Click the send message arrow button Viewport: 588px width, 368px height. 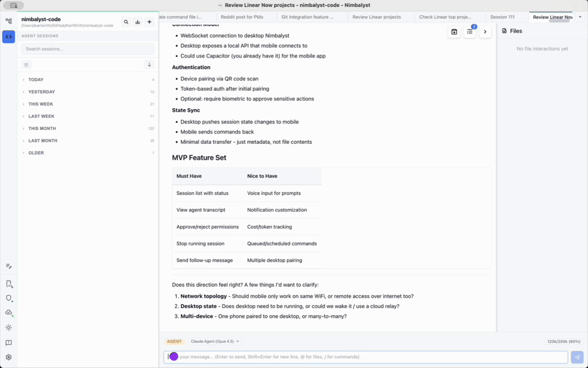click(x=577, y=357)
